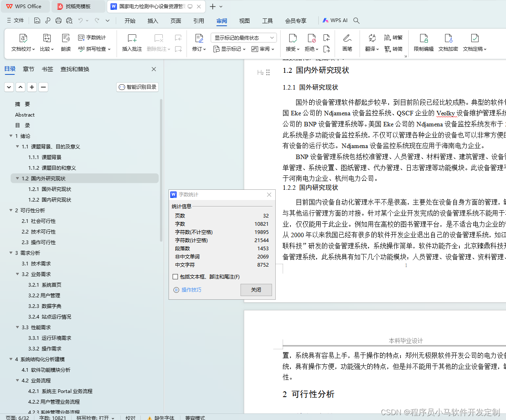Collapse '4 系统结构化分析建模' node
Image resolution: width=506 pixels, height=420 pixels.
tap(11, 359)
